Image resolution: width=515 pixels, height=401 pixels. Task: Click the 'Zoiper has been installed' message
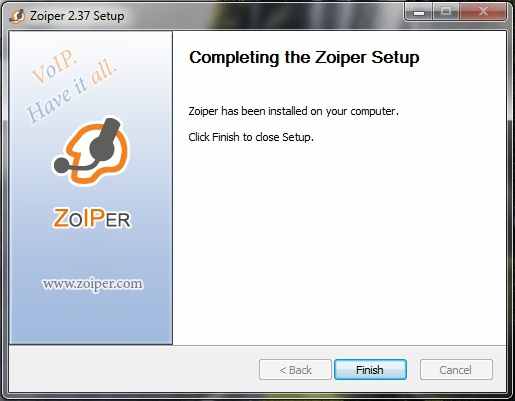[293, 111]
